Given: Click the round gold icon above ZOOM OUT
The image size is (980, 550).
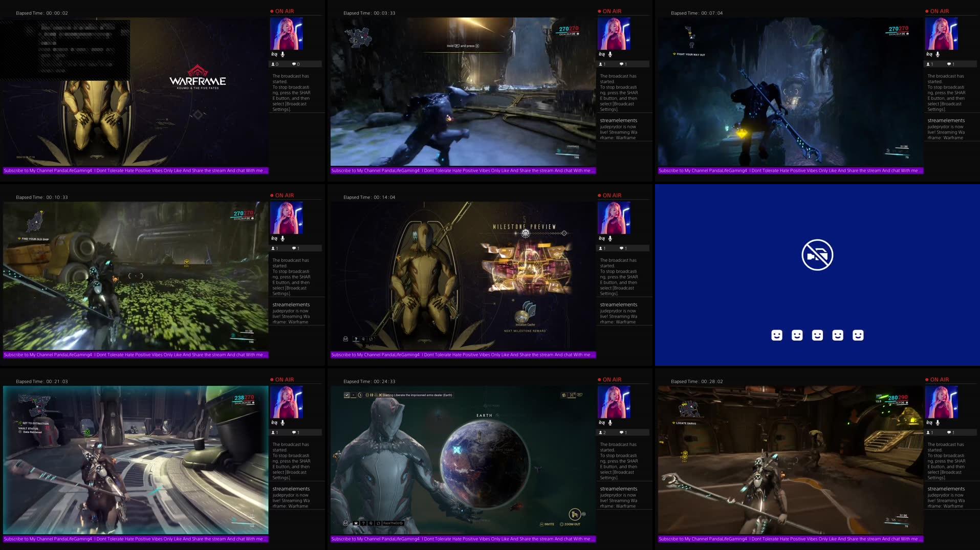Looking at the screenshot, I should (x=575, y=514).
